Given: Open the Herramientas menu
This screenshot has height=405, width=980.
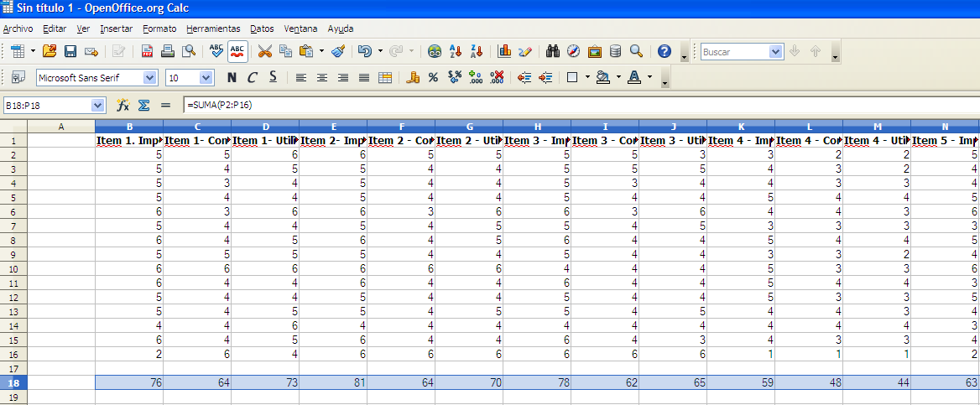Looking at the screenshot, I should 213,29.
